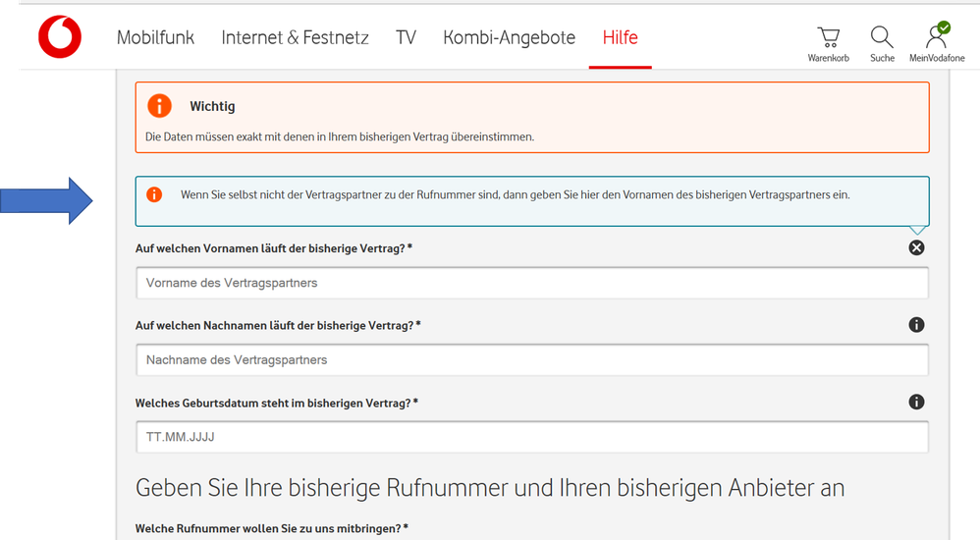Open the Warenkorb shopping cart
Image resolution: width=980 pixels, height=540 pixels.
pyautogui.click(x=828, y=44)
